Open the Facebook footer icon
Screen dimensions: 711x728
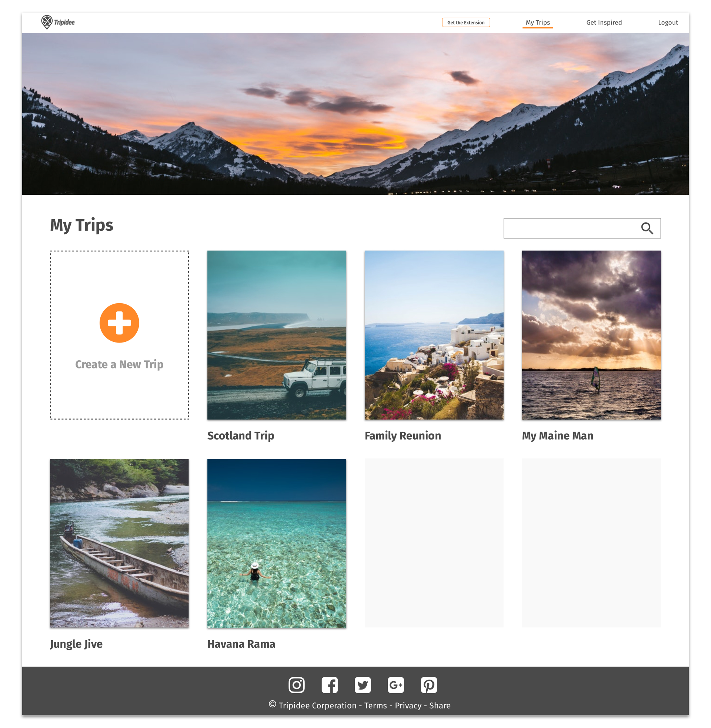pos(330,685)
